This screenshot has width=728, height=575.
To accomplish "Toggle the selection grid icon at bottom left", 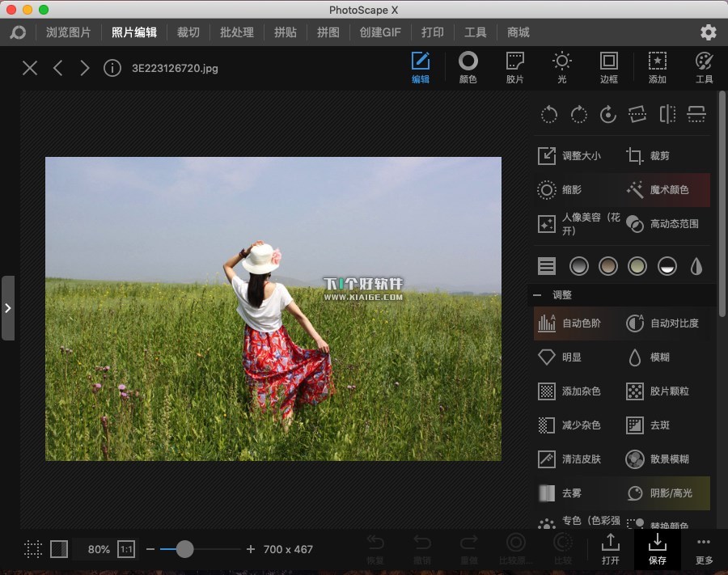I will tap(33, 549).
